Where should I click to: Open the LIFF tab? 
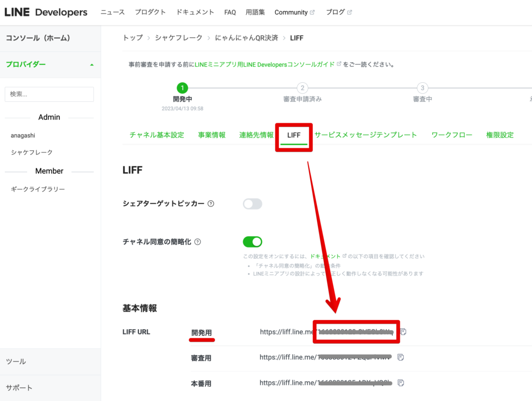[294, 135]
